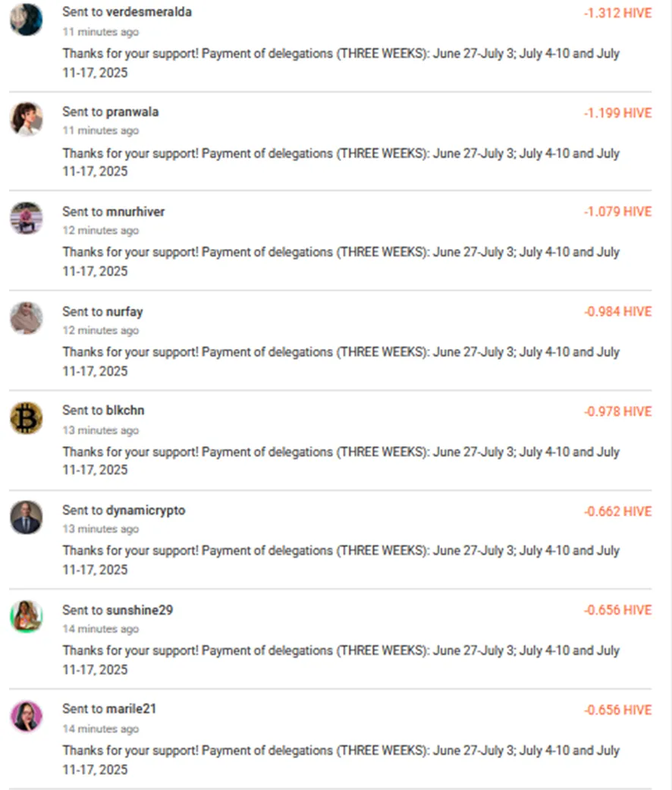Viewport: 672px width, 790px height.
Task: Open blkchn's Bitcoin logo avatar
Action: [27, 417]
